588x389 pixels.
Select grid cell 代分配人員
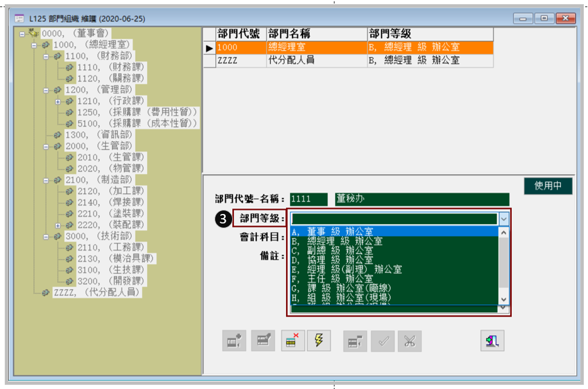[317, 60]
